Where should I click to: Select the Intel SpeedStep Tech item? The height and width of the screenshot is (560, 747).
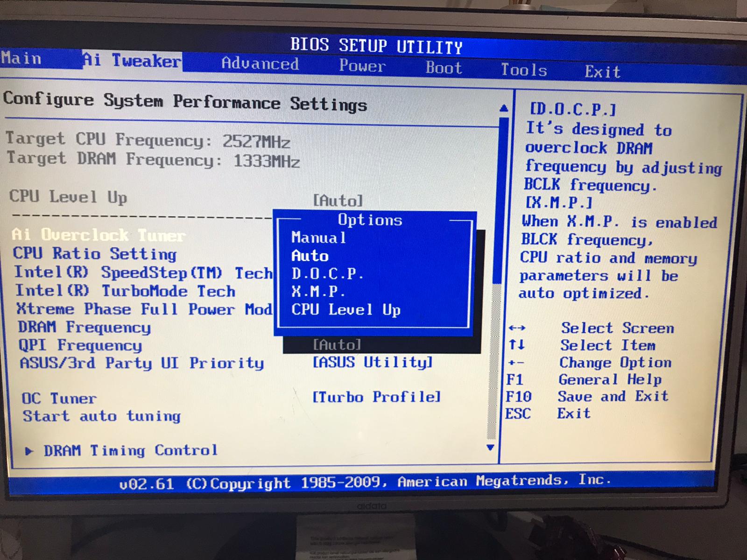[x=143, y=272]
